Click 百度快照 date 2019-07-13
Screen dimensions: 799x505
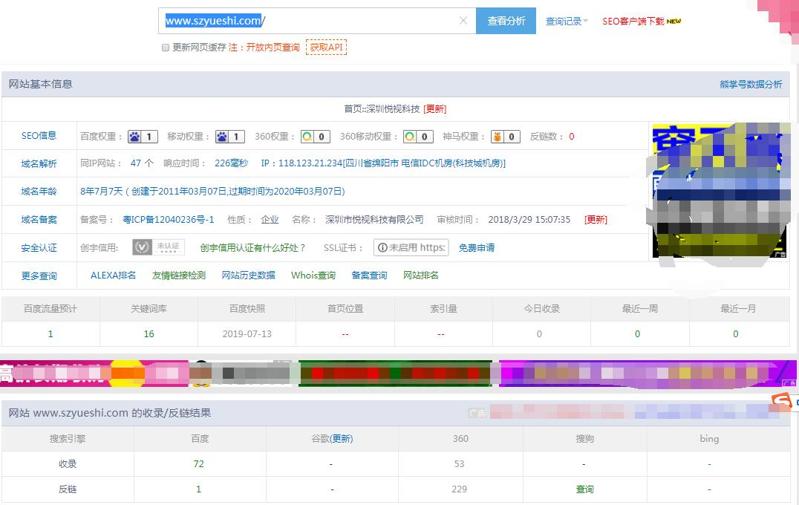pyautogui.click(x=247, y=334)
